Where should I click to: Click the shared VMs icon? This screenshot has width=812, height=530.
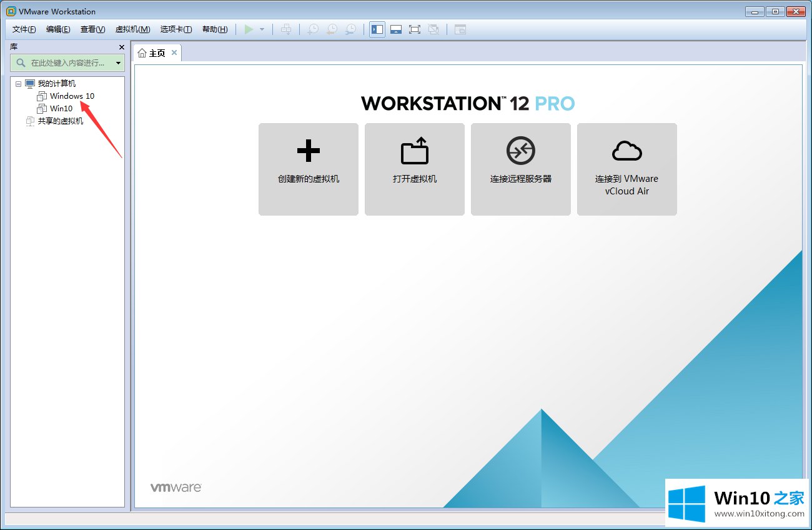pos(30,121)
